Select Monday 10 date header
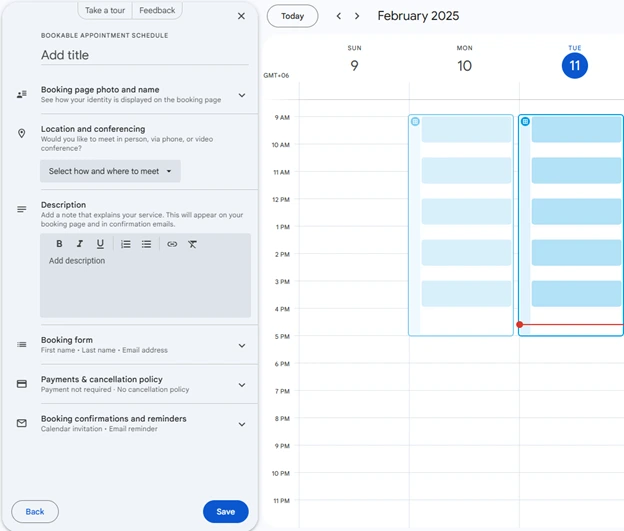624x531 pixels. [x=464, y=60]
